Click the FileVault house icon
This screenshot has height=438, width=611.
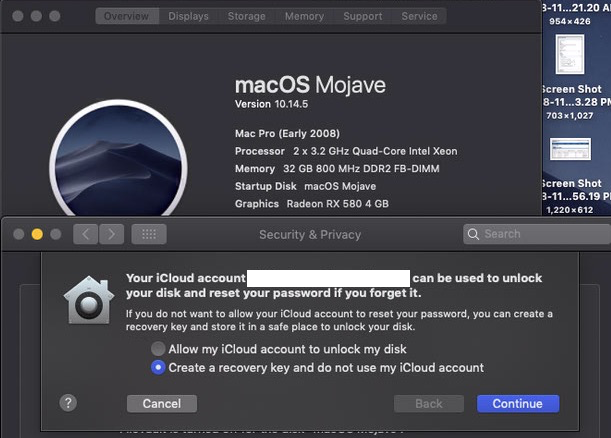[x=89, y=300]
